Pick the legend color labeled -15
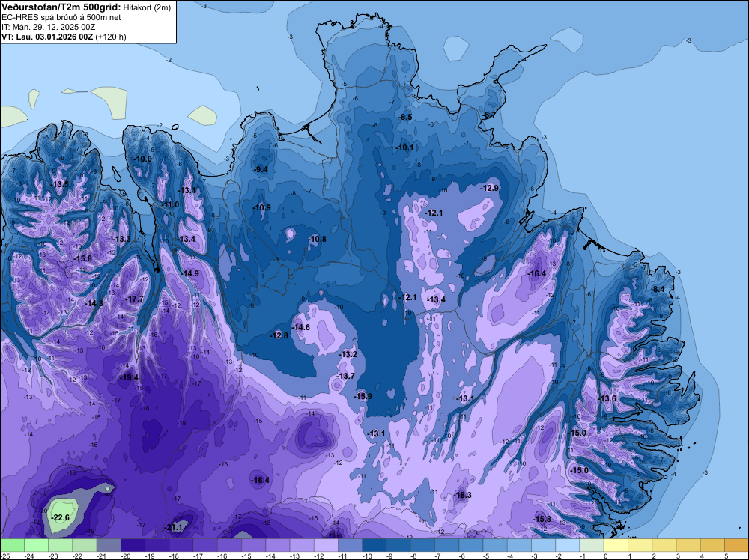The height and width of the screenshot is (560, 749). [254, 545]
